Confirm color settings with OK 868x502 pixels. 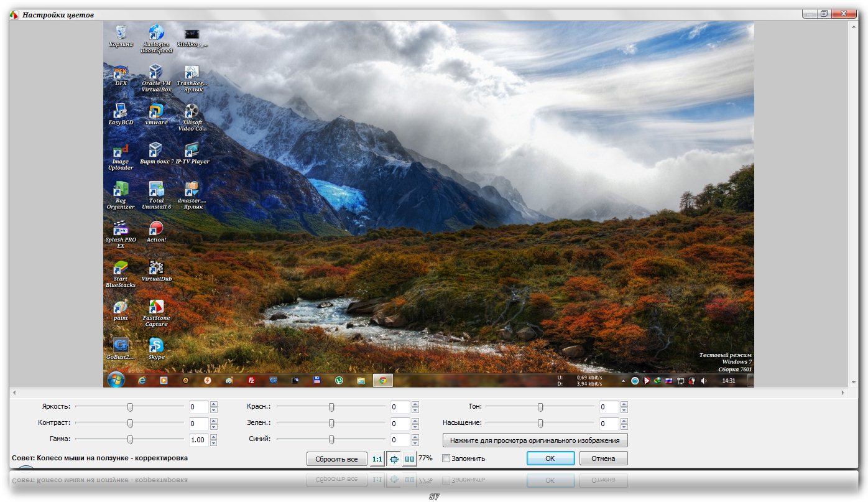pyautogui.click(x=550, y=458)
